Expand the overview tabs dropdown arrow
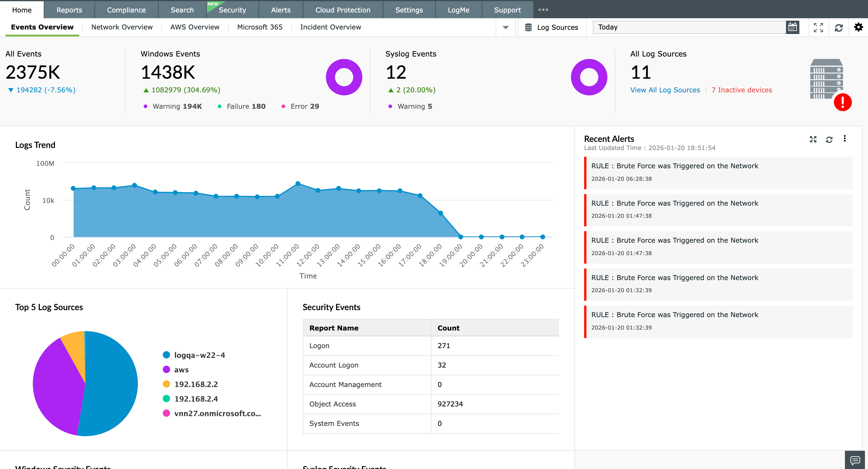 click(x=506, y=28)
